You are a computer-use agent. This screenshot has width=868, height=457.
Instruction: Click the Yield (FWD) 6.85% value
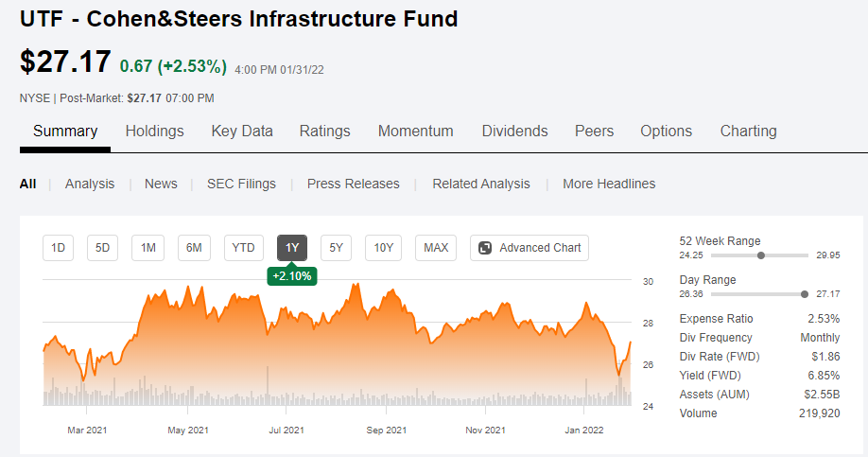coord(824,375)
